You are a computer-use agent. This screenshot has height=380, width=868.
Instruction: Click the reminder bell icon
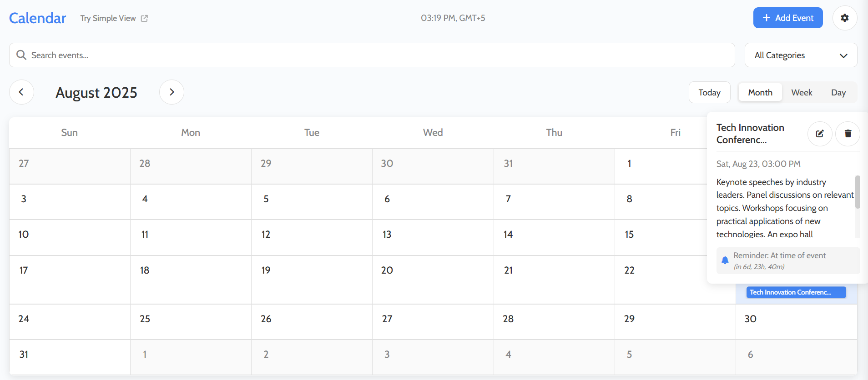click(x=725, y=260)
